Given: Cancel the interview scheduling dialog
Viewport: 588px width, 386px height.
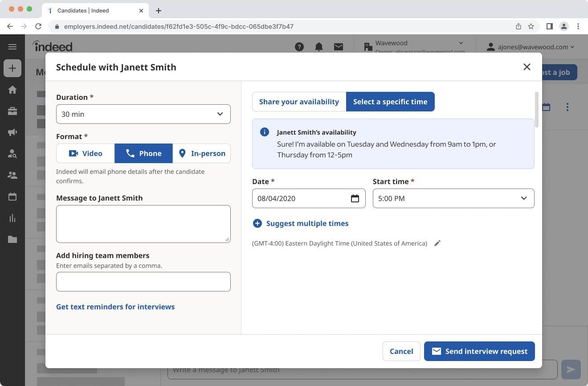Looking at the screenshot, I should [x=401, y=351].
